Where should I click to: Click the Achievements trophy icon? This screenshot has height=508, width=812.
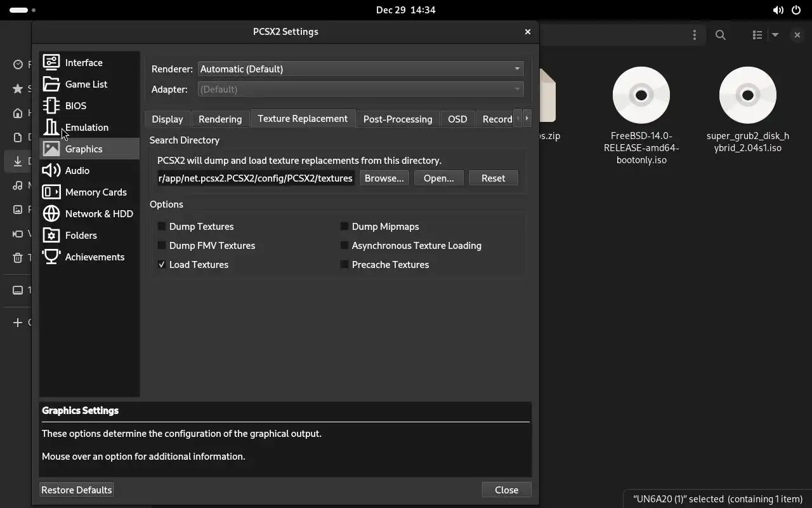[51, 257]
